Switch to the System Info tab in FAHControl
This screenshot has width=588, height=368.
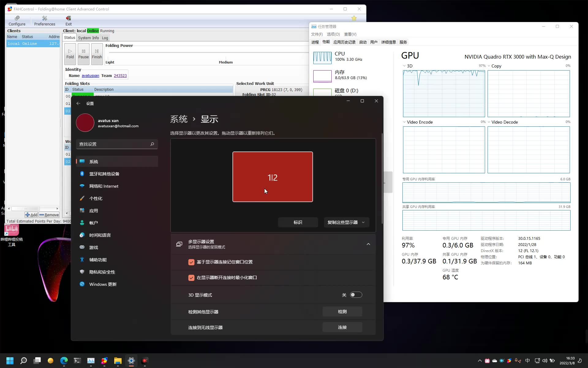click(x=88, y=38)
